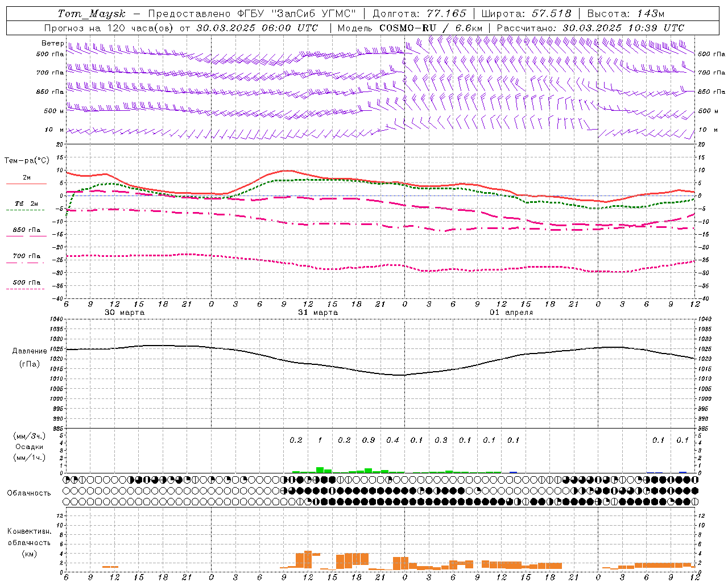Image resolution: width=728 pixels, height=582 pixels.
Task: Click the small orange bar near 12h 30 марта
Action: pyautogui.click(x=110, y=567)
